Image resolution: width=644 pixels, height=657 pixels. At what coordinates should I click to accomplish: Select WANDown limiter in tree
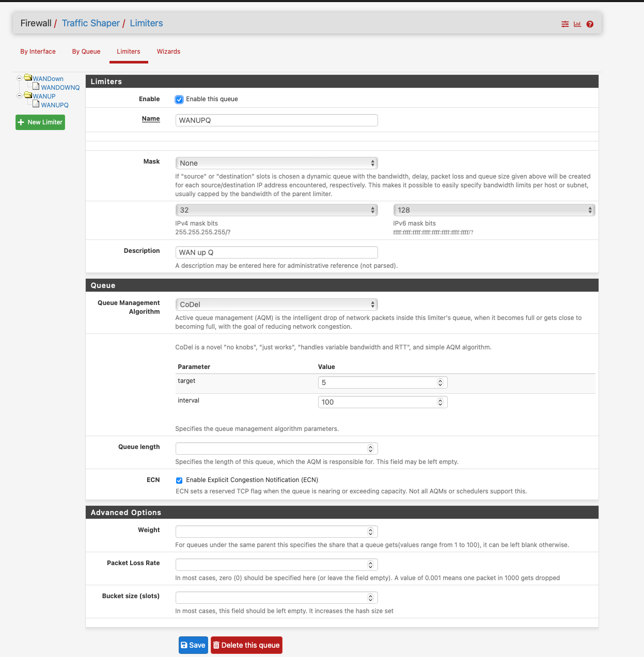point(48,79)
